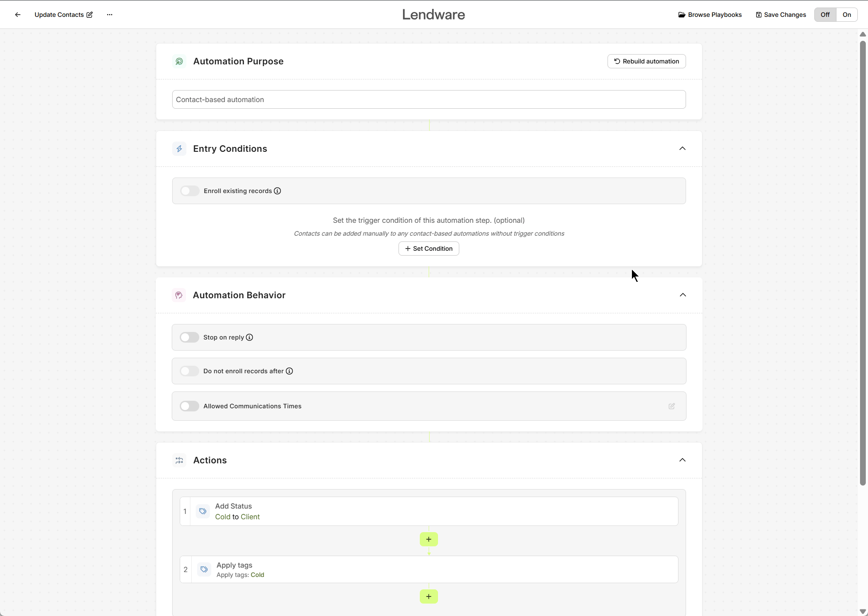Screen dimensions: 868x616
Task: Enable the Do not enroll records after toggle
Action: click(x=189, y=371)
